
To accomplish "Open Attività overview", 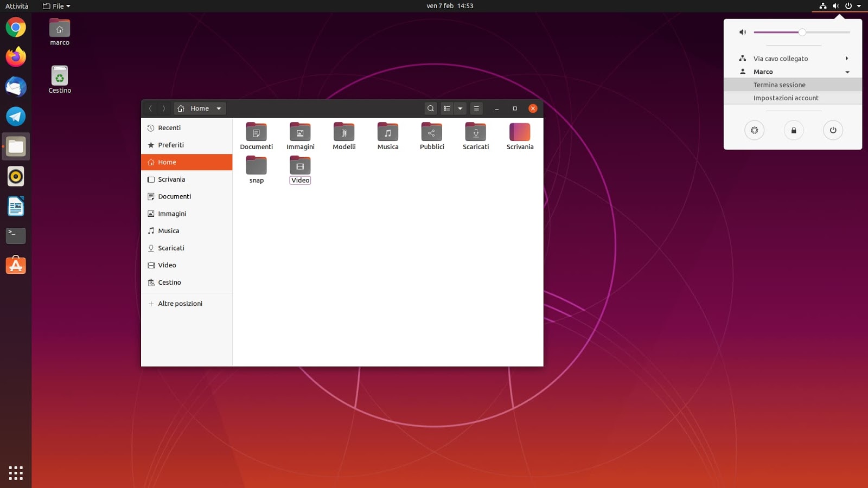I will click(17, 6).
